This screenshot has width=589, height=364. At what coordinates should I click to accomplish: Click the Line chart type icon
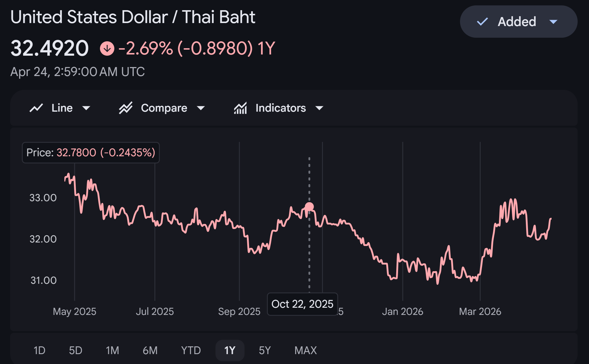(x=36, y=108)
